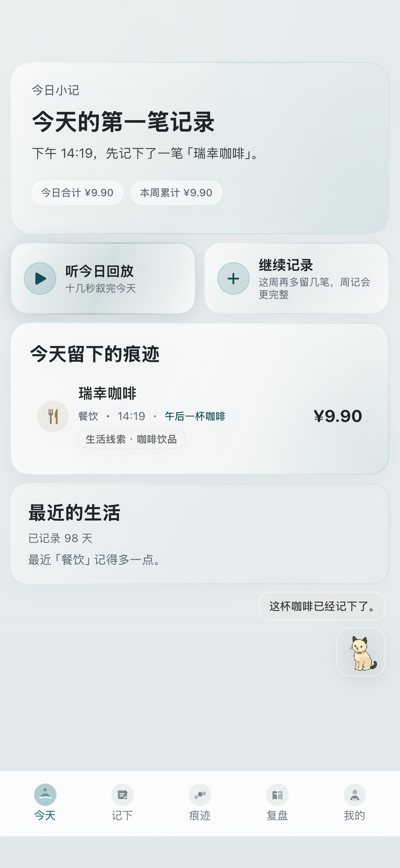Tap the 本周累计 ¥9.90 chip
Viewport: 400px width, 868px height.
176,193
